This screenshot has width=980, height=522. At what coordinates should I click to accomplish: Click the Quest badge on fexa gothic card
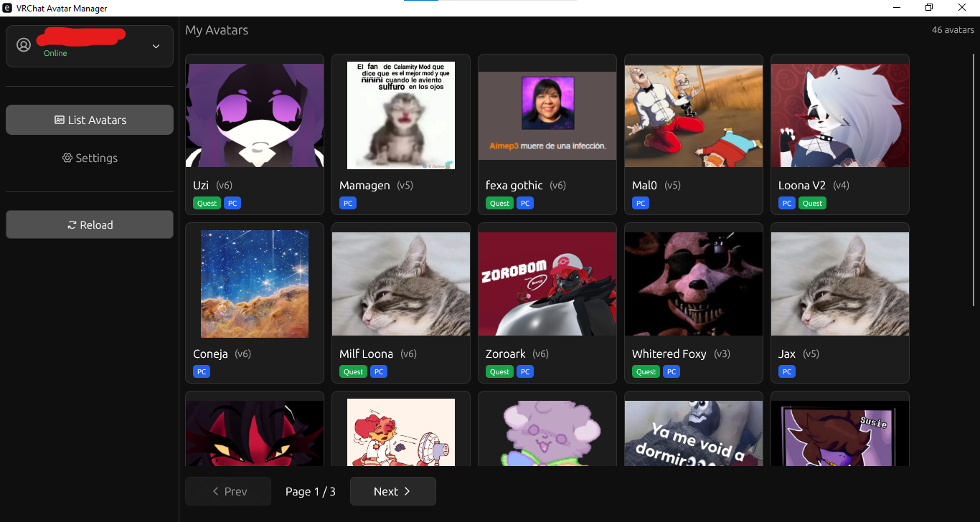(499, 203)
